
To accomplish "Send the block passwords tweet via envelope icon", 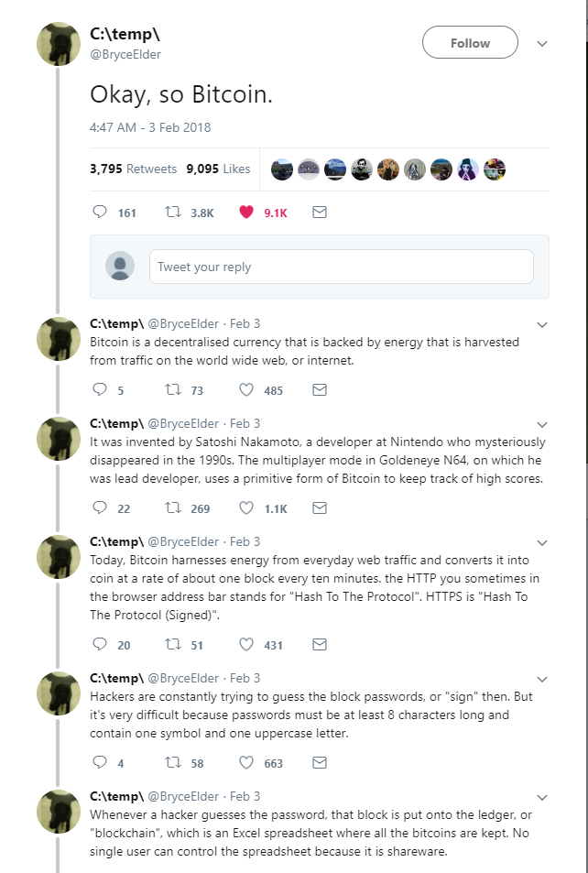I will pyautogui.click(x=320, y=763).
